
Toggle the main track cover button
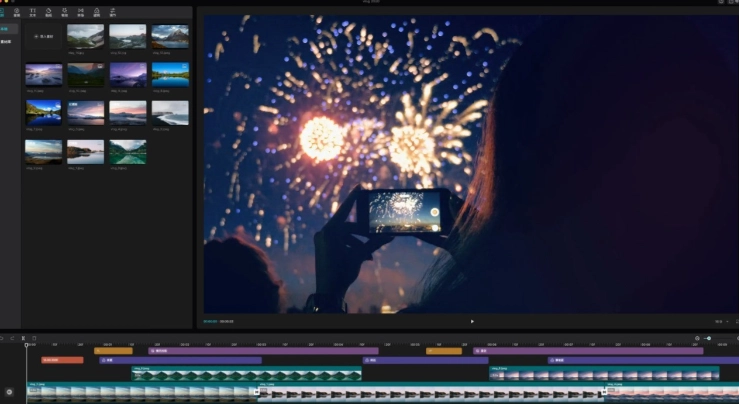[9, 391]
